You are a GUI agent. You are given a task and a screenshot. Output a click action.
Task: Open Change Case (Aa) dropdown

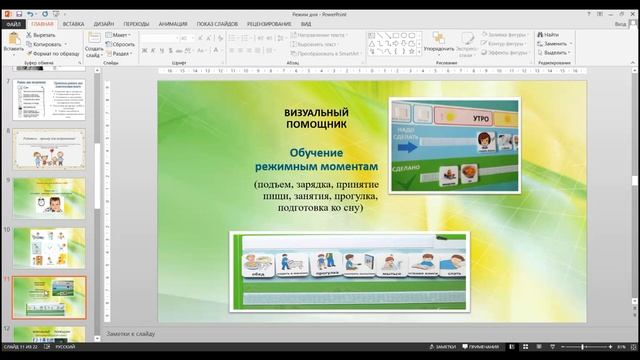click(201, 51)
